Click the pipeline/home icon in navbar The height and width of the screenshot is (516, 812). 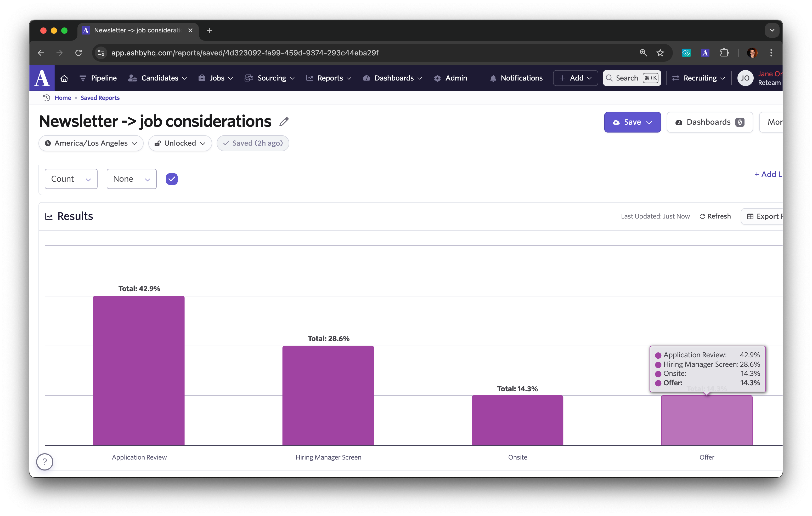coord(64,78)
